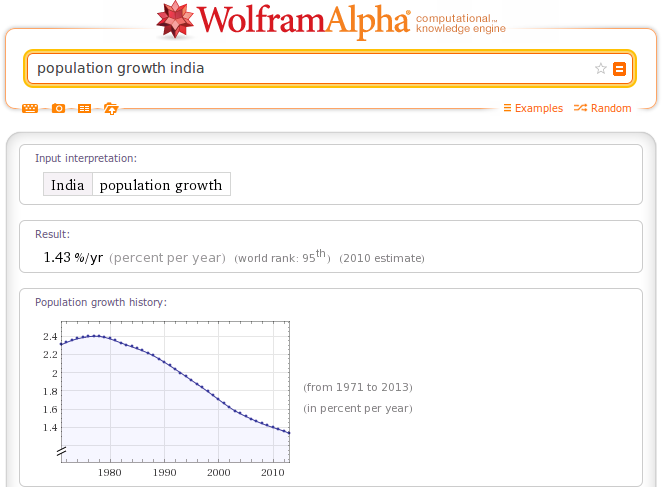Click the Random shuffle icon
Viewport: 663px width, 487px height.
tap(580, 108)
